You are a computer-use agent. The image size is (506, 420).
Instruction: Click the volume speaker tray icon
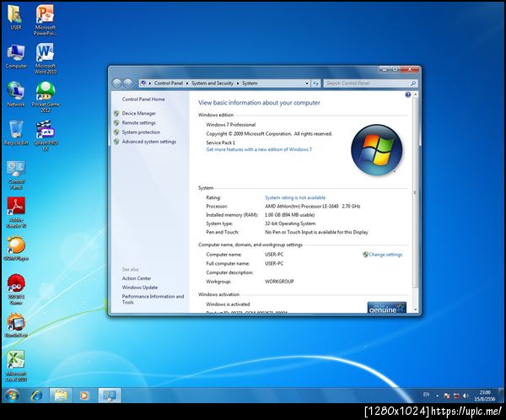466,396
